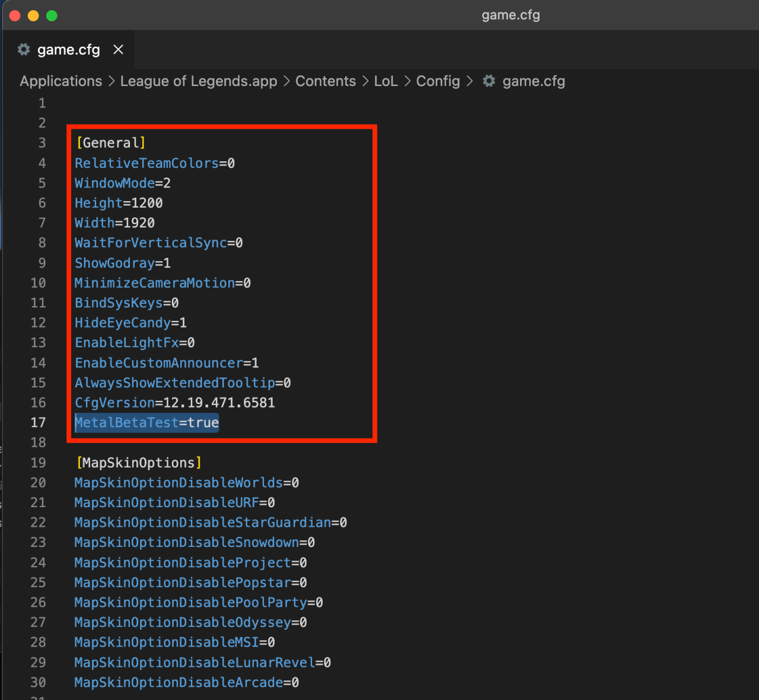Open game.cfg breadcrumb segment
This screenshot has width=759, height=700.
(x=534, y=81)
